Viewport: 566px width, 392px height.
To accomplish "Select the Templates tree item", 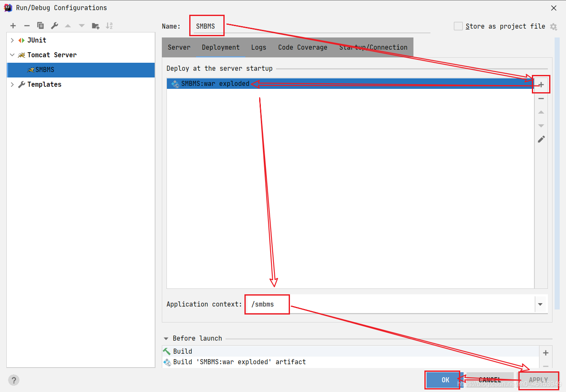I will tap(44, 85).
